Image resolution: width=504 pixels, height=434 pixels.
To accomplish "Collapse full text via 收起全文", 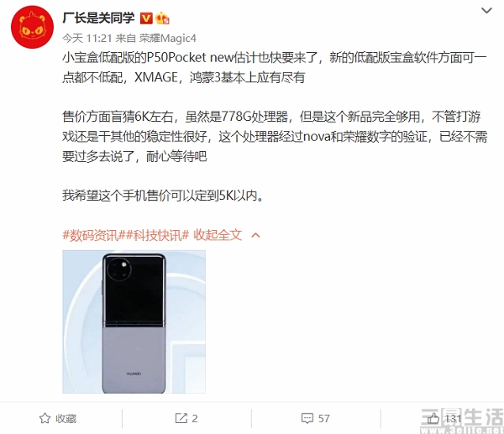I will coord(218,235).
